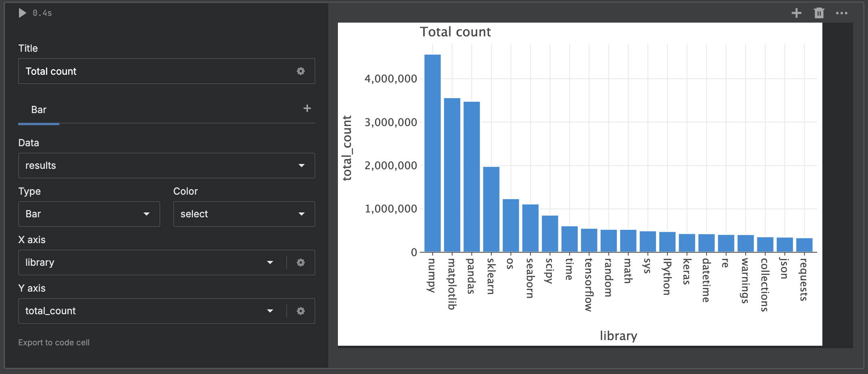The width and height of the screenshot is (868, 374).
Task: Click Export to code cell
Action: [x=54, y=342]
